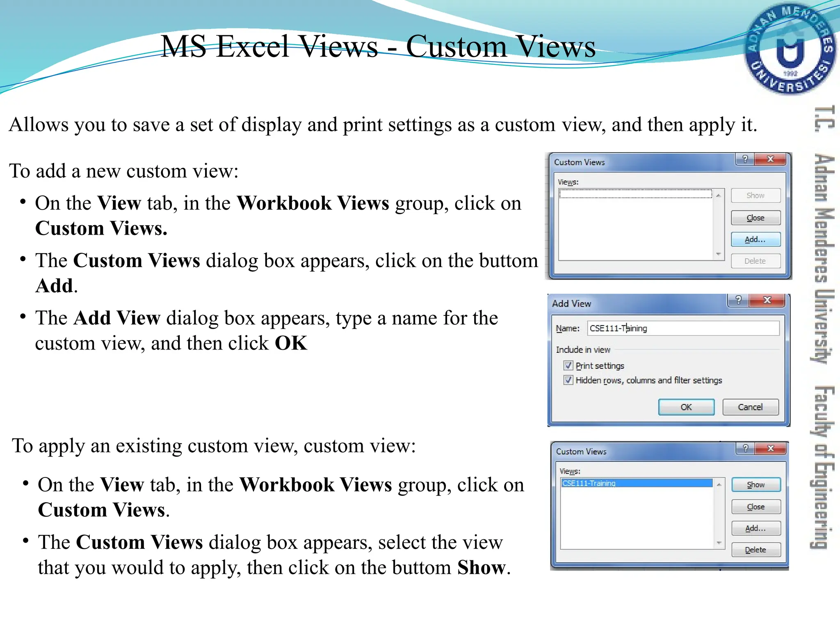Screen dimensions: 840x630
Task: Toggle the Print settings checkbox
Action: click(568, 365)
